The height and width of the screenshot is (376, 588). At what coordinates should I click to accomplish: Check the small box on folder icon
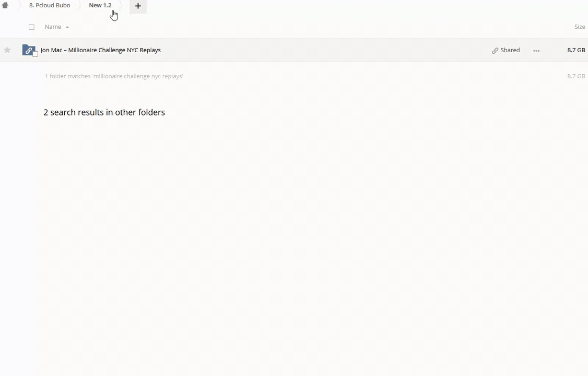pos(36,54)
